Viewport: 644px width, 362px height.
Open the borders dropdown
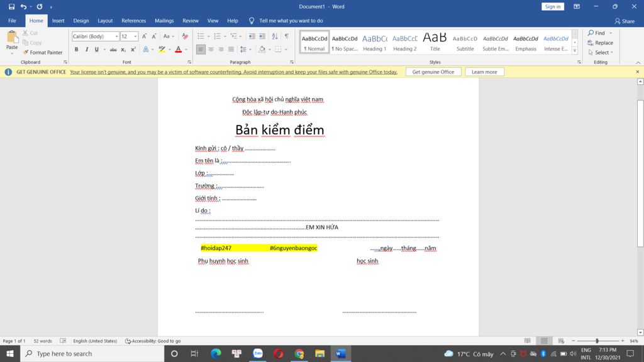pos(286,50)
